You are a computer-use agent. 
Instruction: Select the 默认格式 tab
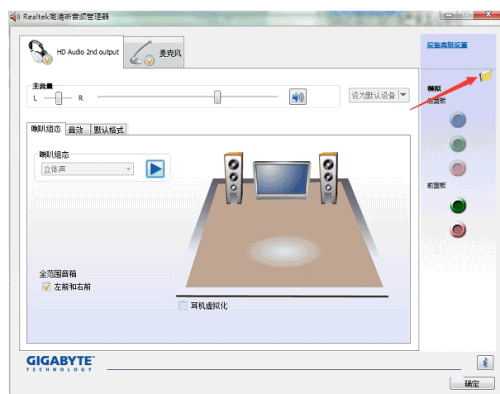point(109,130)
